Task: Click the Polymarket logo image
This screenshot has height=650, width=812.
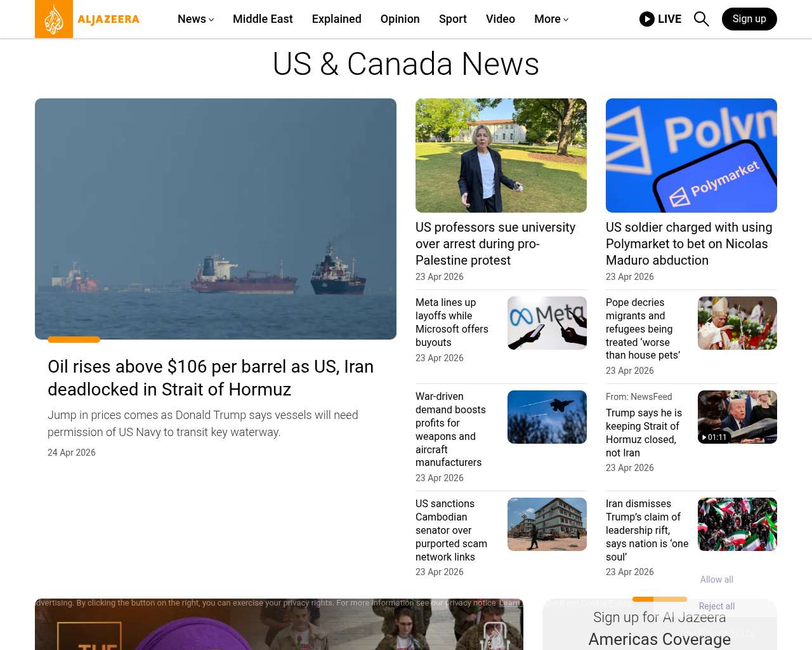Action: point(691,156)
